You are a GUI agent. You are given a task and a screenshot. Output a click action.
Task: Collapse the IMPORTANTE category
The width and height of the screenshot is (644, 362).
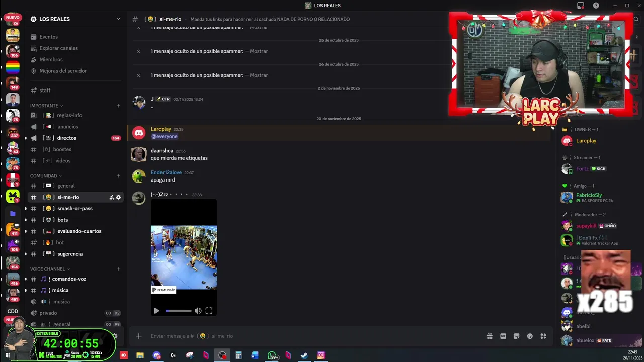[46, 106]
